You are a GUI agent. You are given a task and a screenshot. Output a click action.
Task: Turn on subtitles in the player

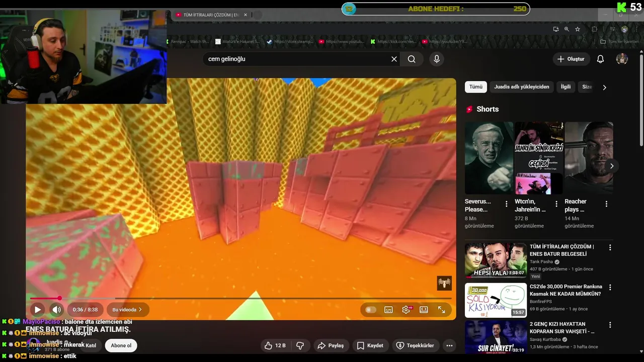388,310
